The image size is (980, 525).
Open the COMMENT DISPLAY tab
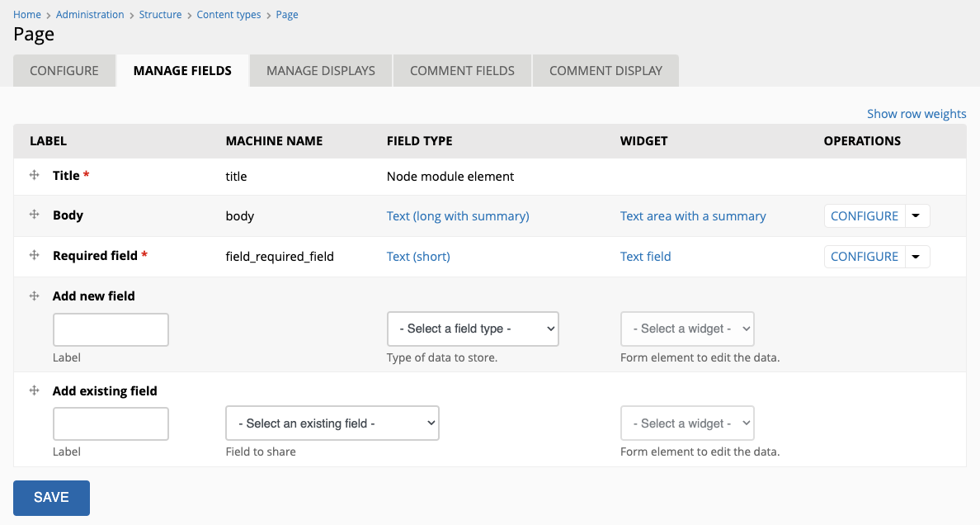pos(605,70)
